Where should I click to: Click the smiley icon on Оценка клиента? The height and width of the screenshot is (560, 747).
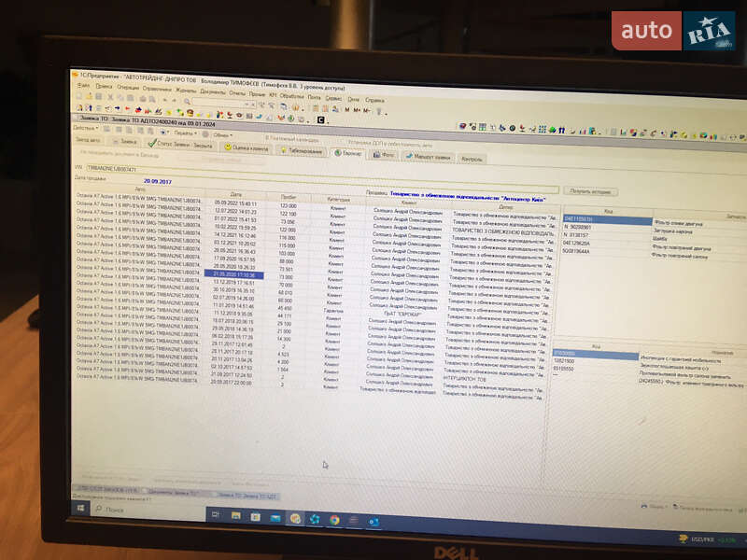228,147
